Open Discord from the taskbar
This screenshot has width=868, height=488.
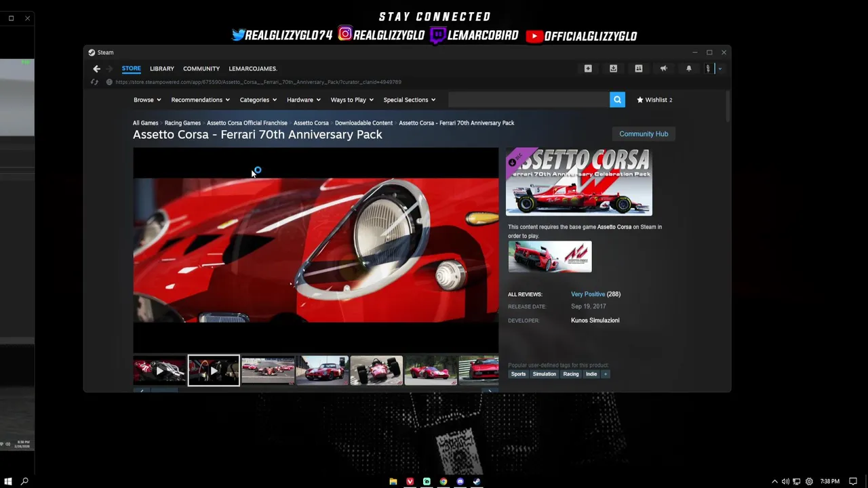[460, 481]
